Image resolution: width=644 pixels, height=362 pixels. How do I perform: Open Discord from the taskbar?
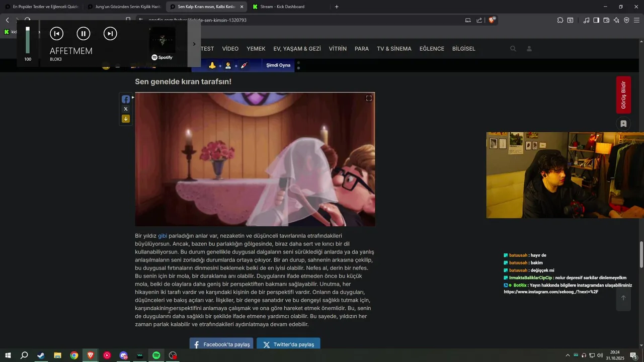(123, 355)
